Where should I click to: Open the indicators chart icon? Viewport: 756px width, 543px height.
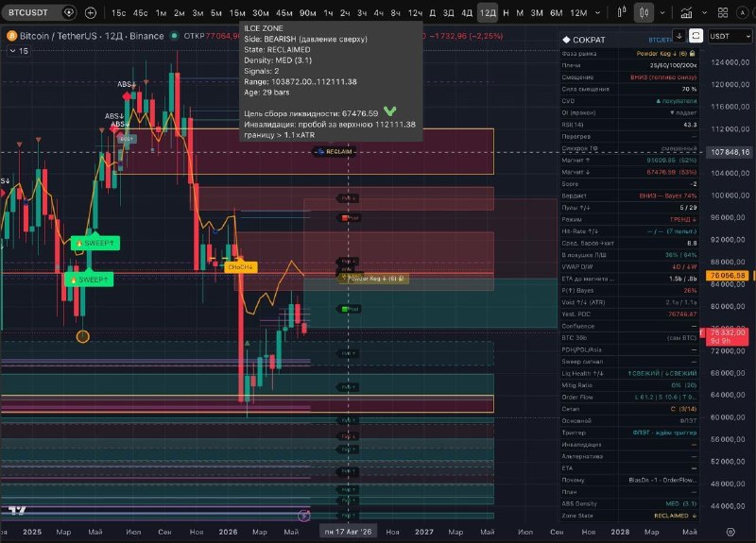click(x=686, y=13)
